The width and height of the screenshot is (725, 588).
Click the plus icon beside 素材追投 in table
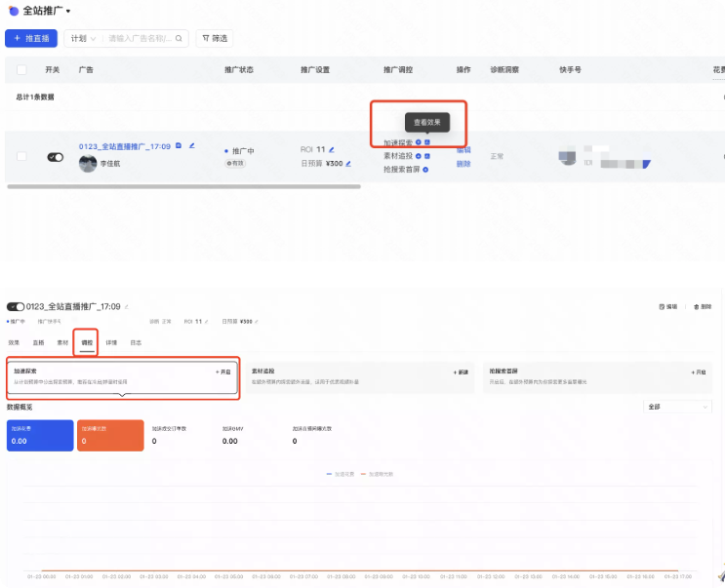(419, 155)
